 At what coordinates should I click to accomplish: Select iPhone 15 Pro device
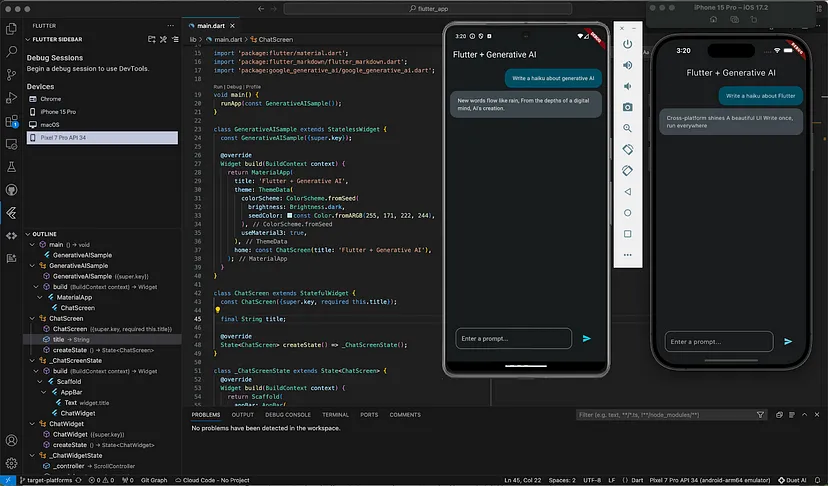[102, 112]
